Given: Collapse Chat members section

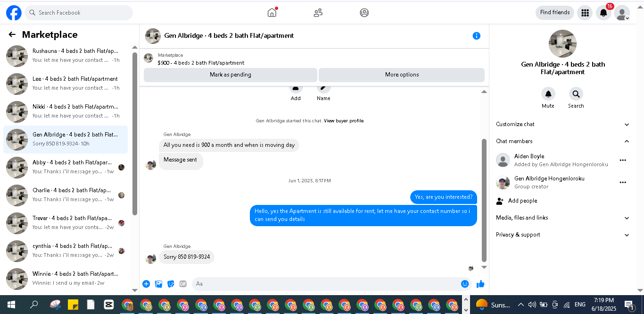Looking at the screenshot, I should click(563, 141).
